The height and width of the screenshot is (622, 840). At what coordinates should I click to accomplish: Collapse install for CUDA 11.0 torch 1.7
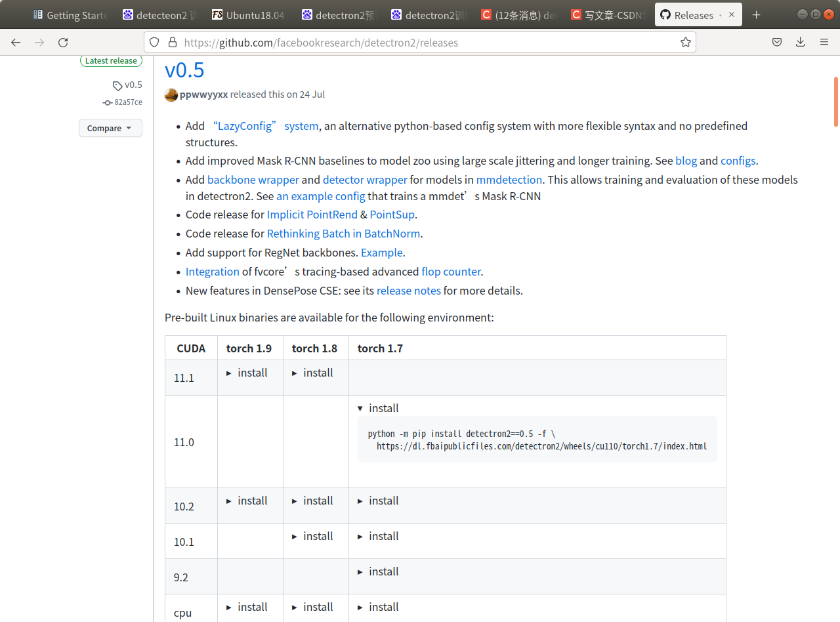[x=378, y=408]
